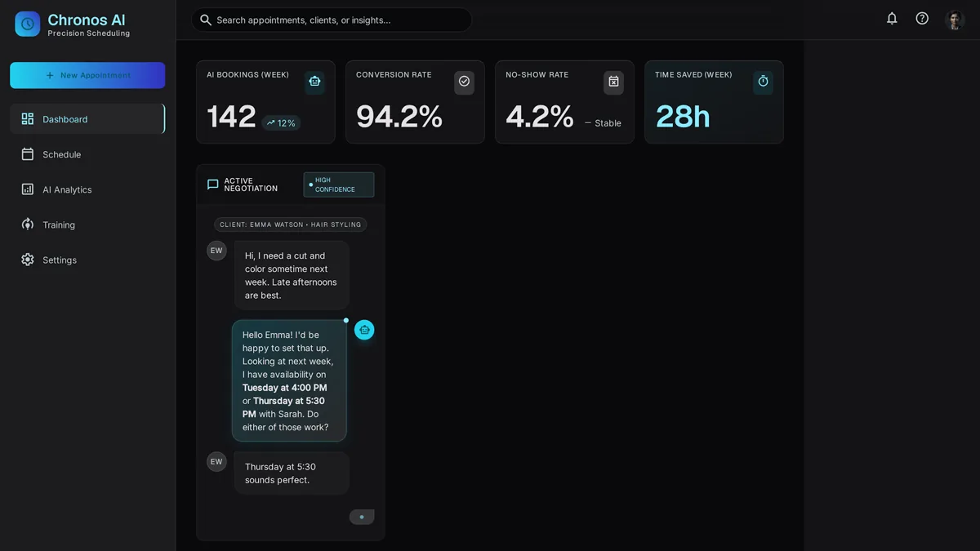Click the Settings gear icon
Screen dimensions: 980x551
pyautogui.click(x=28, y=260)
